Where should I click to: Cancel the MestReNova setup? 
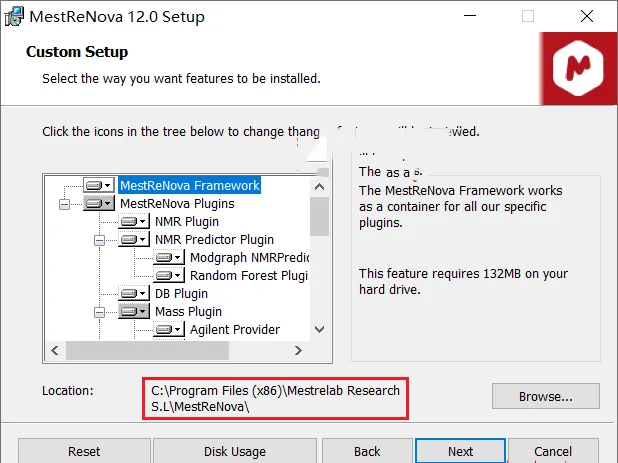tap(553, 451)
